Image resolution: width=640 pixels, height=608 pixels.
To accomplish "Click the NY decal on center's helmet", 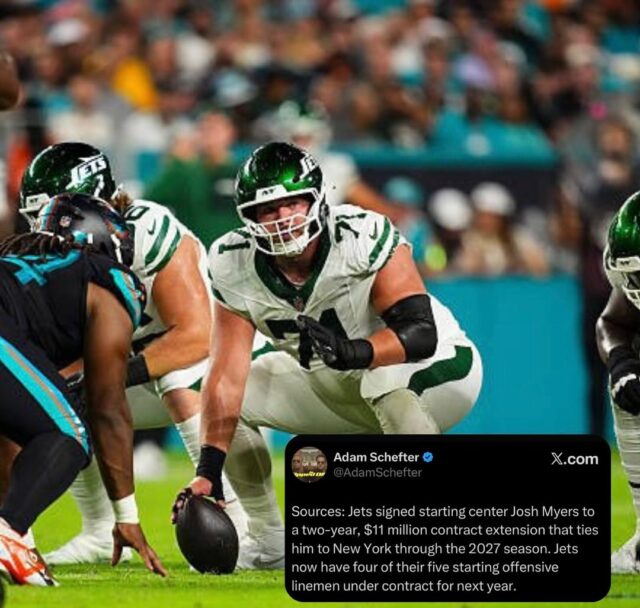I will click(267, 191).
